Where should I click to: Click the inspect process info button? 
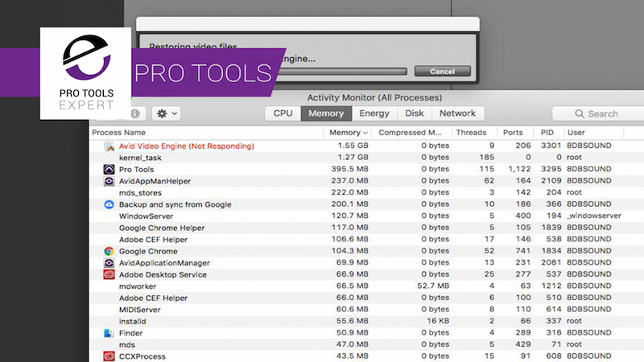[135, 113]
